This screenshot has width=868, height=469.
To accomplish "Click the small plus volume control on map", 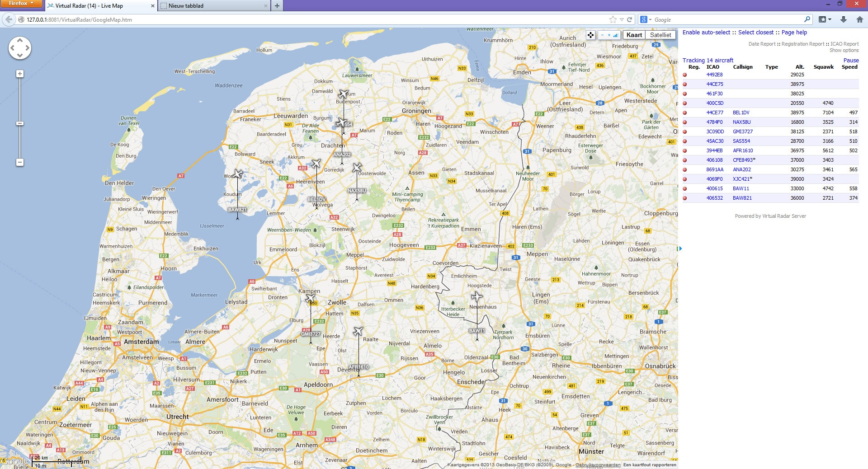I will point(609,35).
